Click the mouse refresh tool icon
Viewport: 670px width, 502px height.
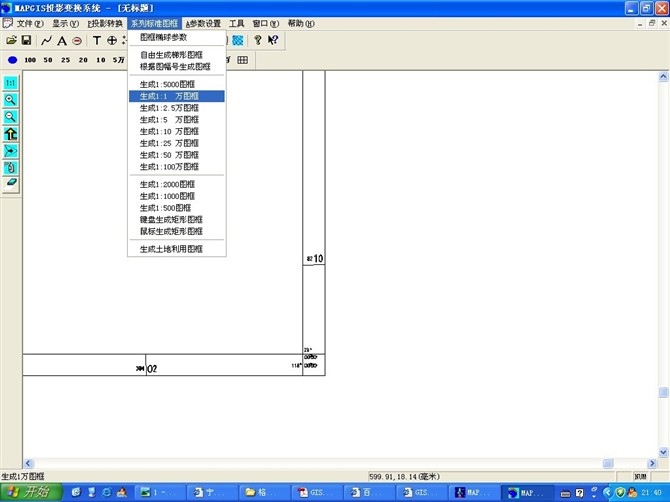11,167
